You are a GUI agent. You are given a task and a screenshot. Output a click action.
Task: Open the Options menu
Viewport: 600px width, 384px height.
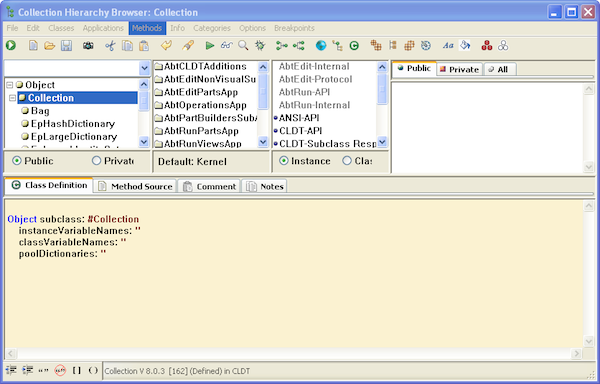pos(252,28)
